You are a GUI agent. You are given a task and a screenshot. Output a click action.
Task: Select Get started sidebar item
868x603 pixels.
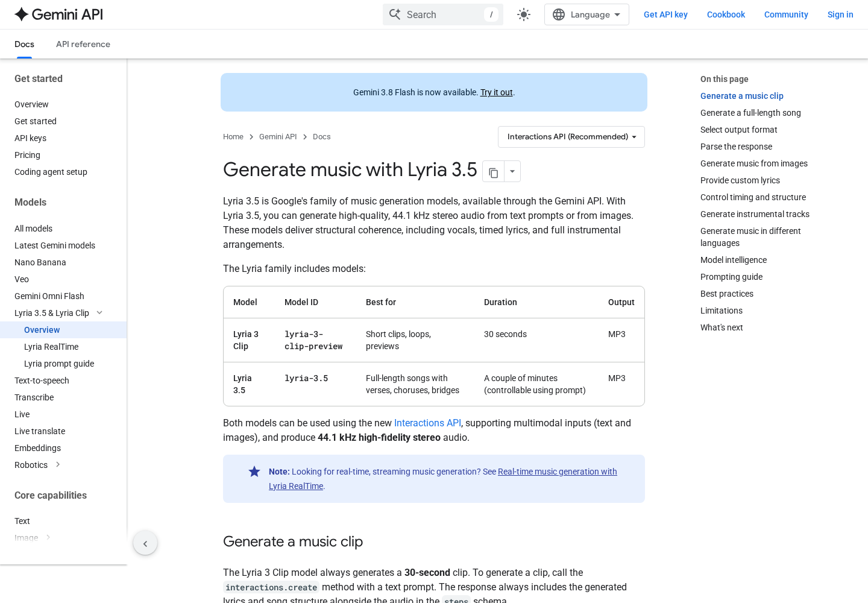(36, 121)
